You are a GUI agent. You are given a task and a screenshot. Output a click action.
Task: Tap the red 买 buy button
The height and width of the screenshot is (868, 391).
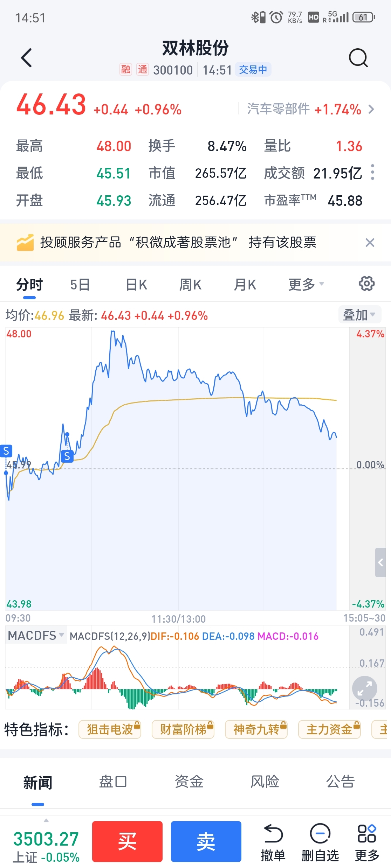(127, 842)
